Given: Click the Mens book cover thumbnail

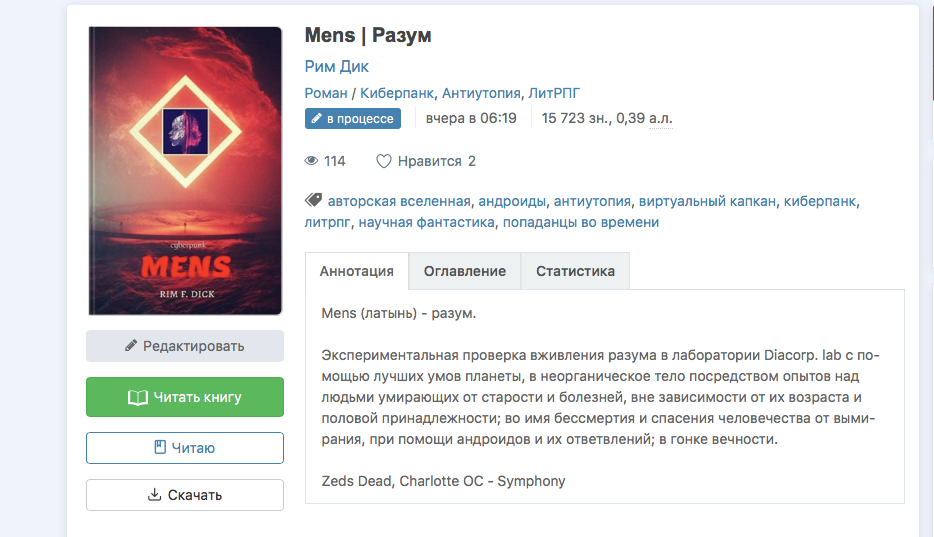Looking at the screenshot, I should click(x=185, y=171).
